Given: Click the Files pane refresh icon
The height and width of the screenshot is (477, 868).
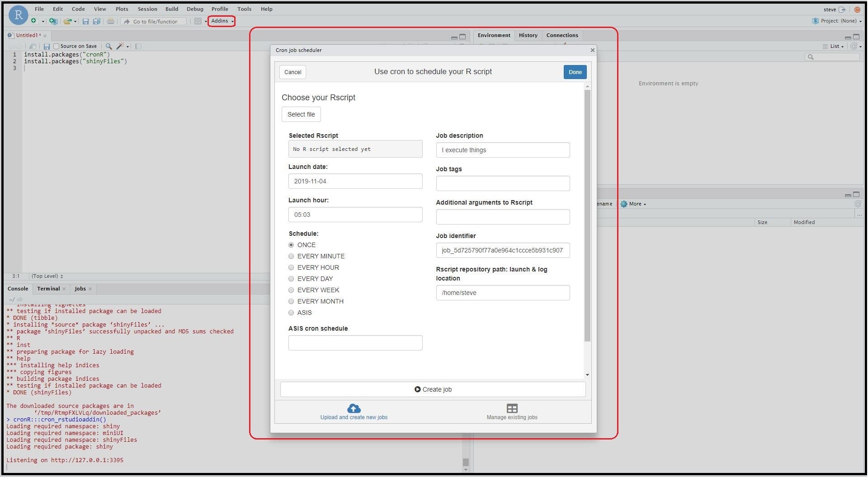Looking at the screenshot, I should pos(858,204).
